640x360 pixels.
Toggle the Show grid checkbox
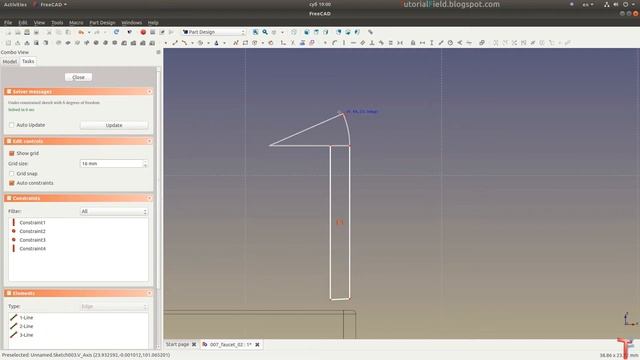(x=11, y=153)
